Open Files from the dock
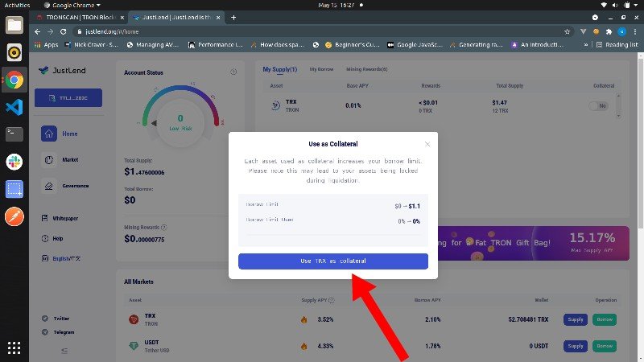The image size is (644, 362). [x=14, y=26]
